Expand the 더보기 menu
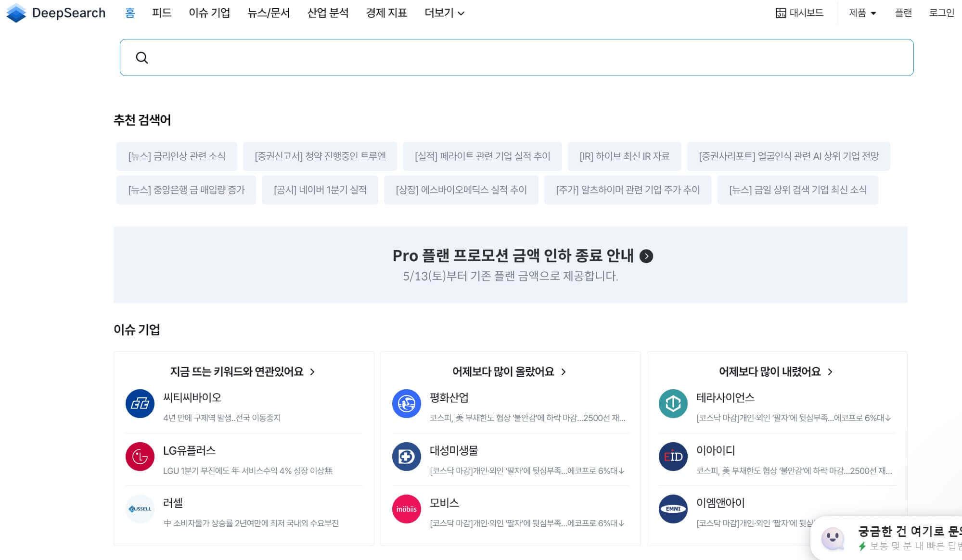Viewport: 962px width, 560px height. (444, 13)
